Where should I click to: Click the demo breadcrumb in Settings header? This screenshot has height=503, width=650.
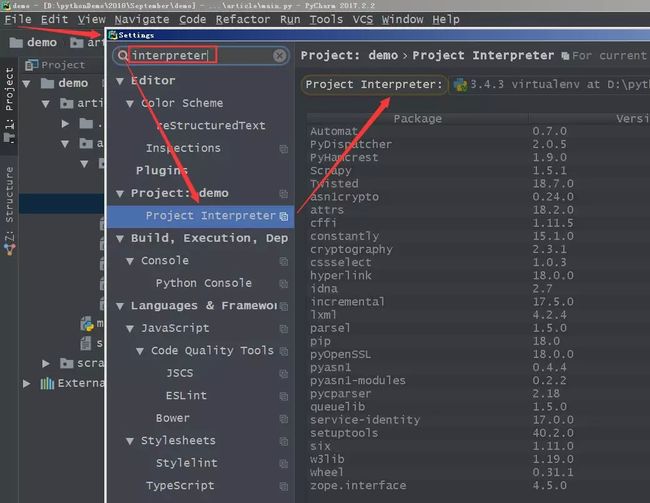[383, 55]
